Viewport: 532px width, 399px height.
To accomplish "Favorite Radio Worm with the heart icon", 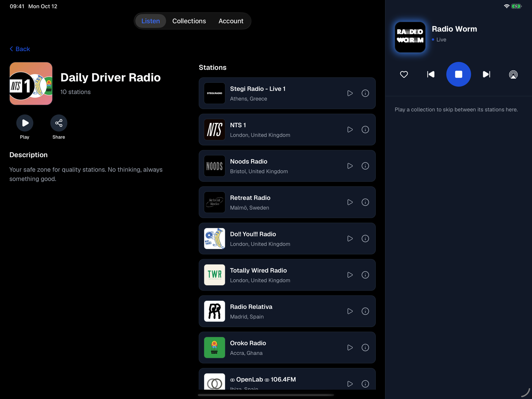I will pos(404,74).
